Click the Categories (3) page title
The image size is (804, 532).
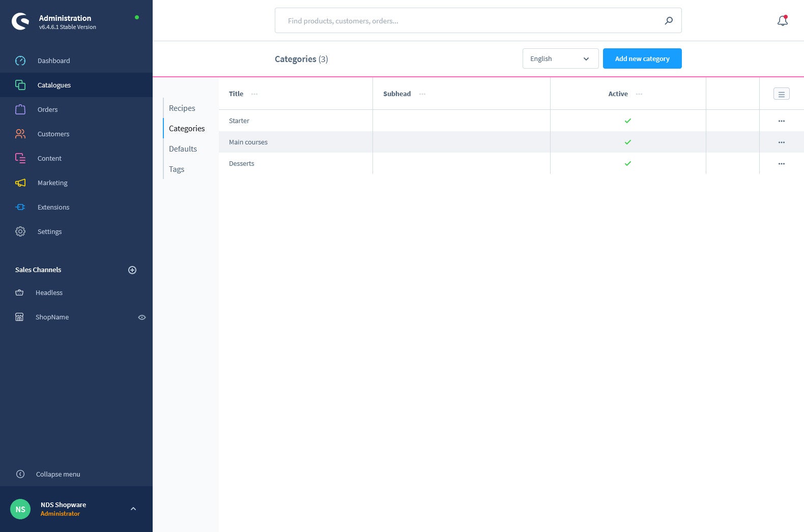(301, 59)
